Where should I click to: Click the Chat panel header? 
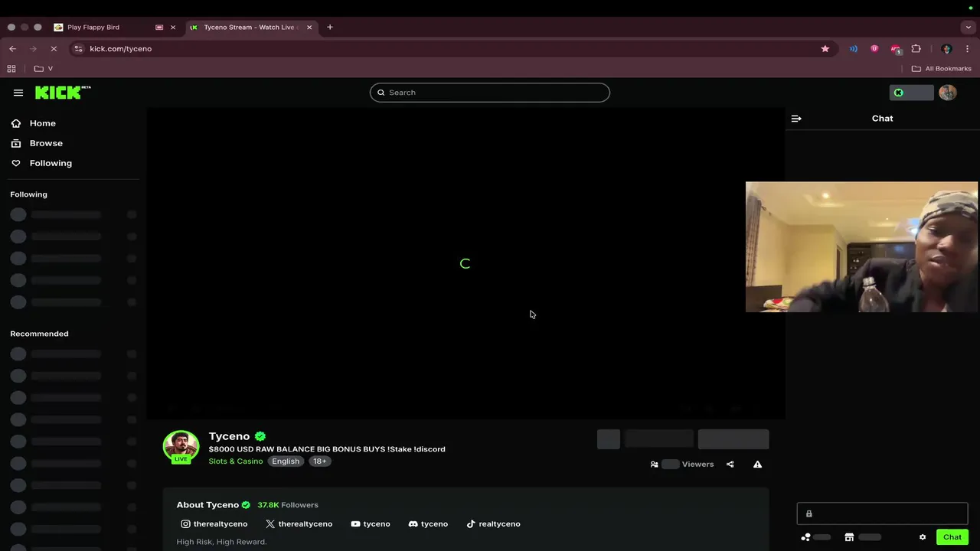pyautogui.click(x=882, y=119)
